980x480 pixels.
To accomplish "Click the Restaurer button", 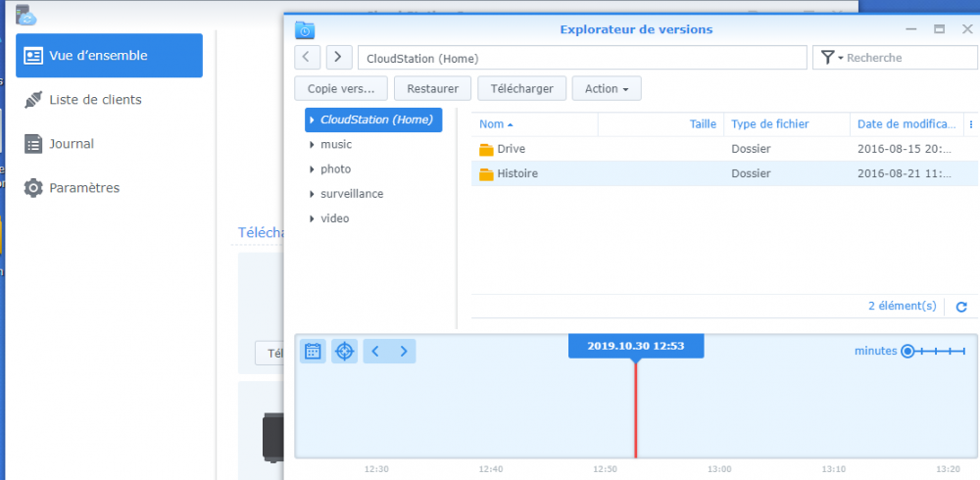I will [432, 89].
